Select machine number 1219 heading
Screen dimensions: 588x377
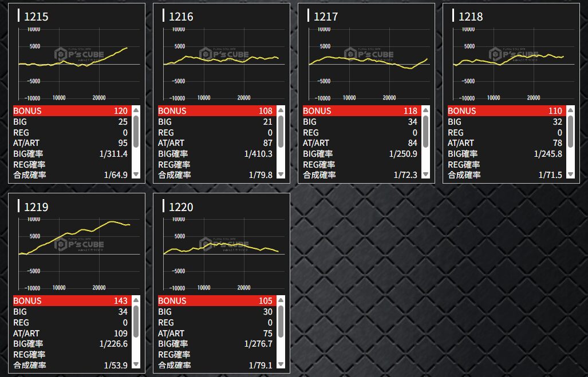click(36, 207)
